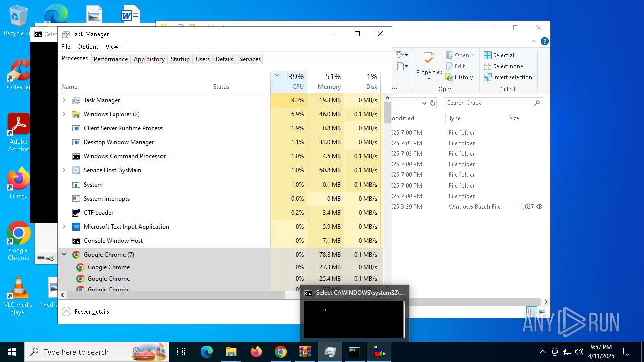Click Name column header in Task Manager
Screen dimensions: 644x362
(134, 81)
